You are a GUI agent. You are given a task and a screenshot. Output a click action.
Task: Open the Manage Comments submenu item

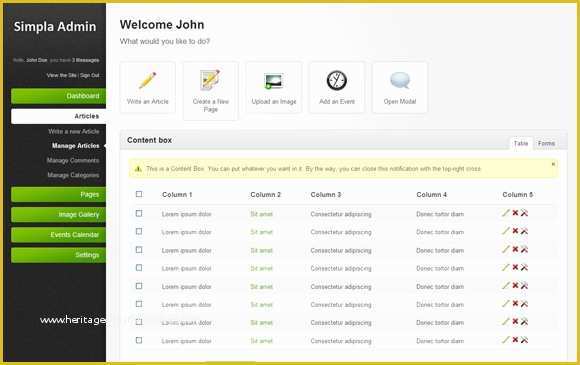pos(73,160)
